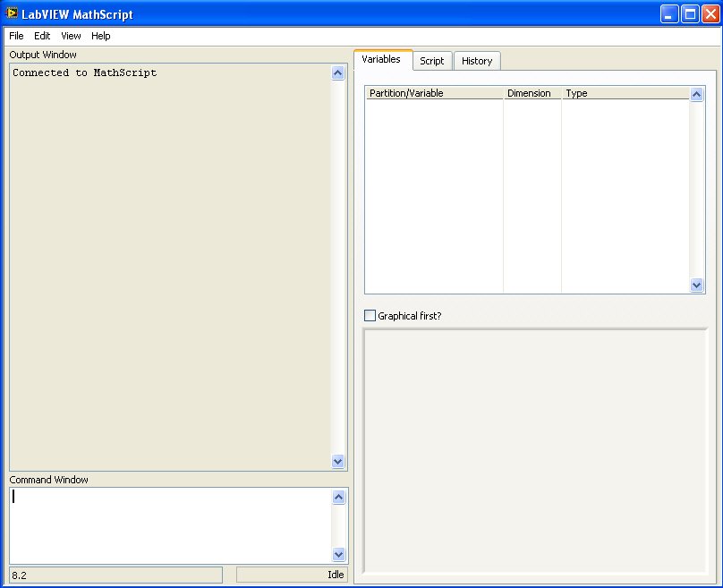Click variables list scroll down arrow
Viewport: 723px width, 588px height.
[x=696, y=285]
